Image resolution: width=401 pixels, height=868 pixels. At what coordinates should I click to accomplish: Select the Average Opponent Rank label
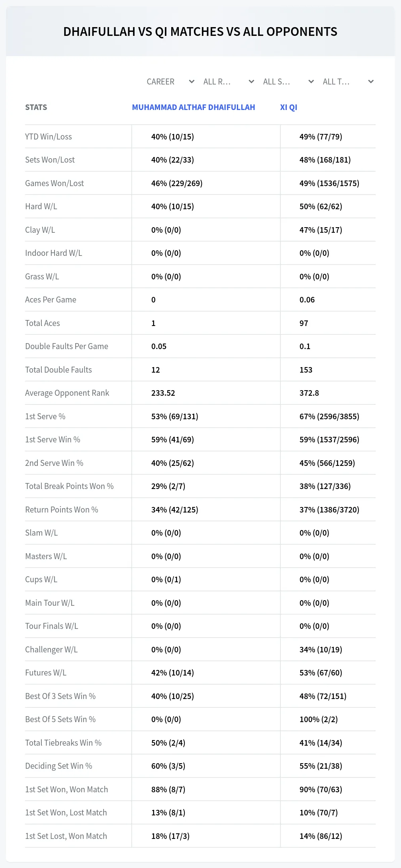tap(67, 393)
